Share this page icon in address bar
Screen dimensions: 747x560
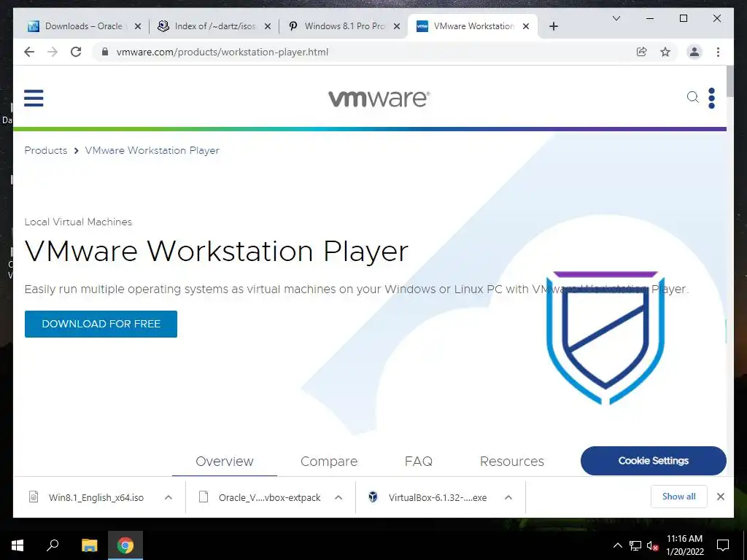(642, 52)
